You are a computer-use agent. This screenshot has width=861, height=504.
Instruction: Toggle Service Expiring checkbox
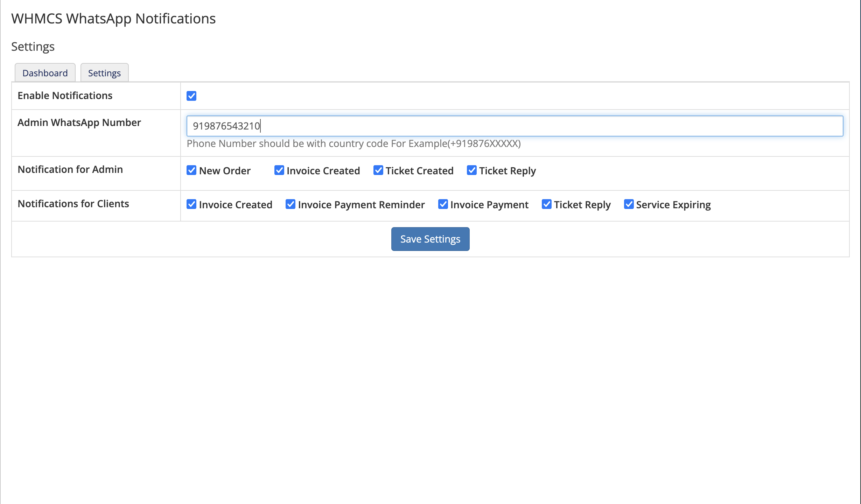click(629, 204)
